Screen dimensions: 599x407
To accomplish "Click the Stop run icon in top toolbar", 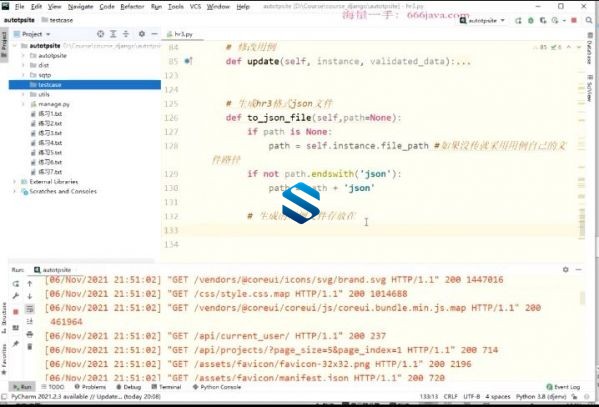I will click(573, 20).
